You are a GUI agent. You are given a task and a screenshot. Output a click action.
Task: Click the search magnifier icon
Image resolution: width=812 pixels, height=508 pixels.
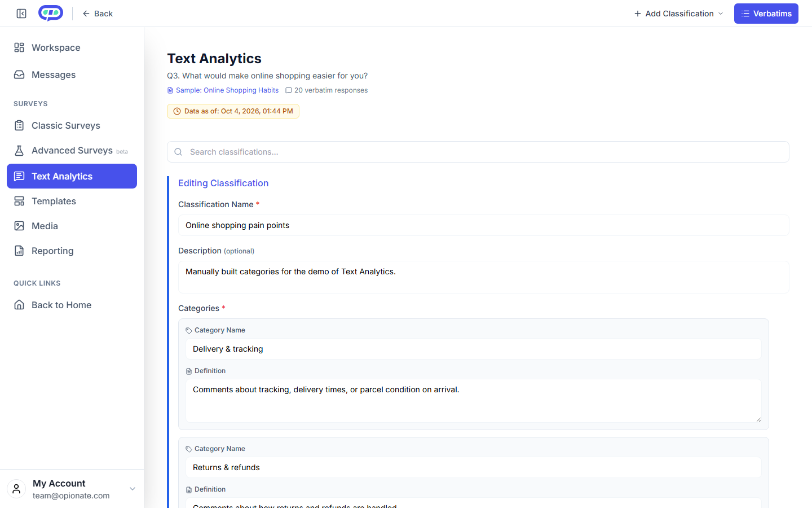click(178, 152)
